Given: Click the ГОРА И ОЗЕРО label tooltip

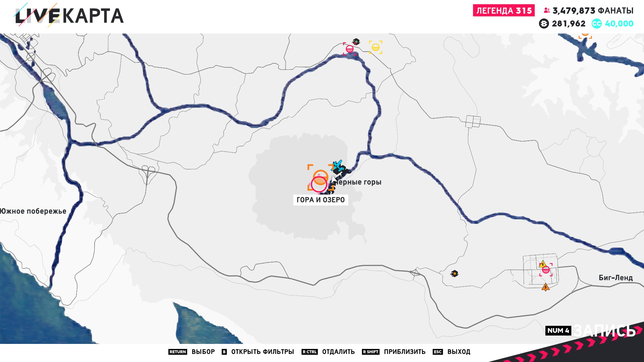Looking at the screenshot, I should tap(320, 200).
